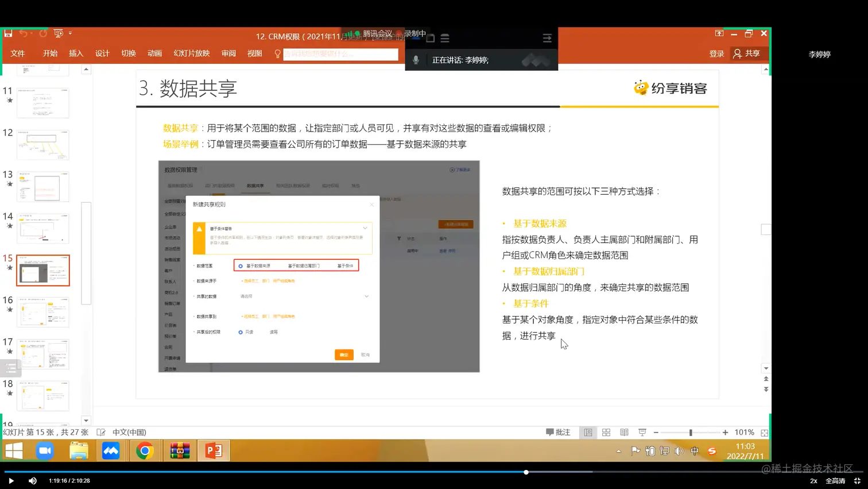Click the thumbnail pane scroll-down arrow

[86, 421]
